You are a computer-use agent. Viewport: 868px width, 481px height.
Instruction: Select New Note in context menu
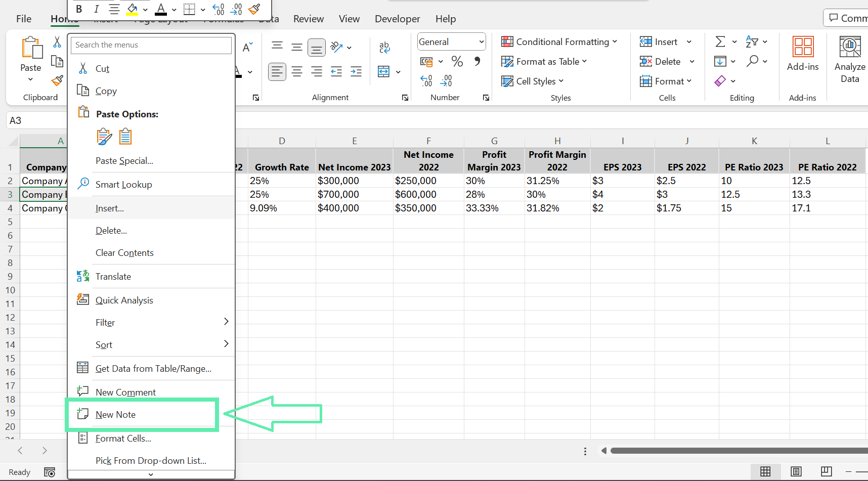pos(151,414)
